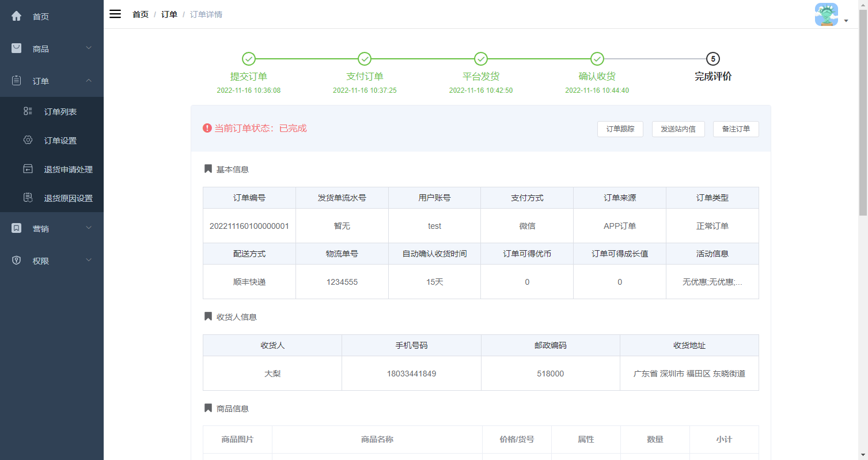This screenshot has height=460, width=868.
Task: Open the user dropdown arrow beside avatar
Action: (x=846, y=21)
